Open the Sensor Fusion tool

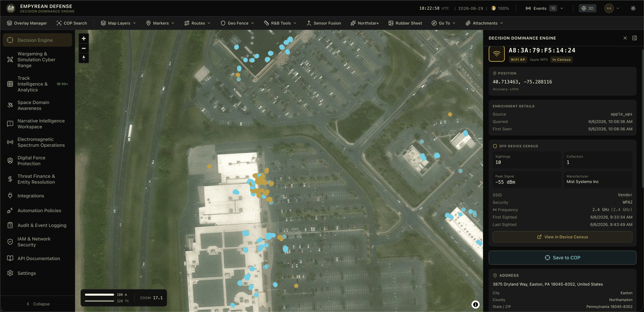coord(324,23)
